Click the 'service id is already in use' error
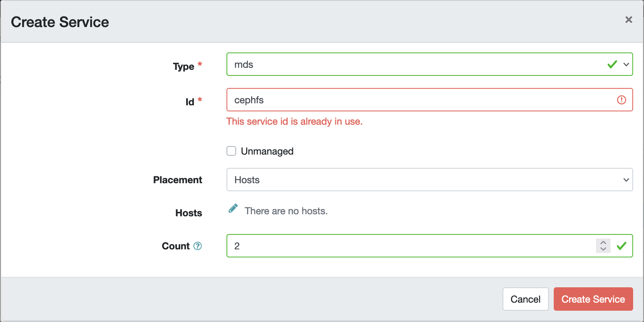Screen dimensions: 644x322 294,121
